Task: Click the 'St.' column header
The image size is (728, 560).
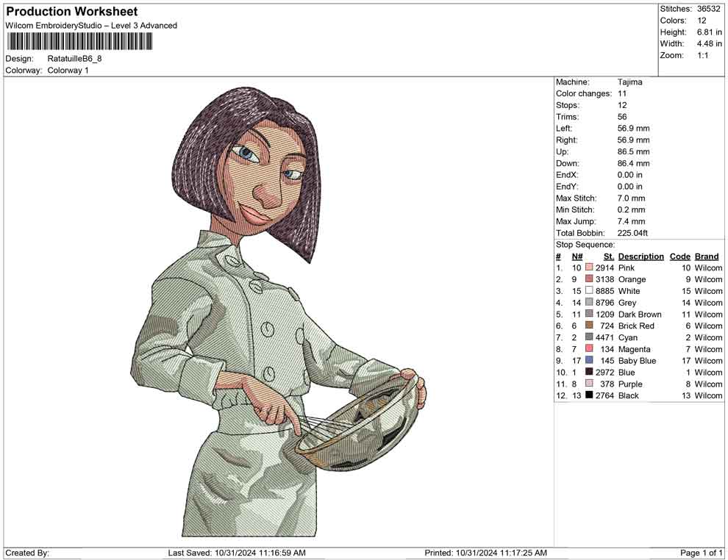Action: click(609, 256)
